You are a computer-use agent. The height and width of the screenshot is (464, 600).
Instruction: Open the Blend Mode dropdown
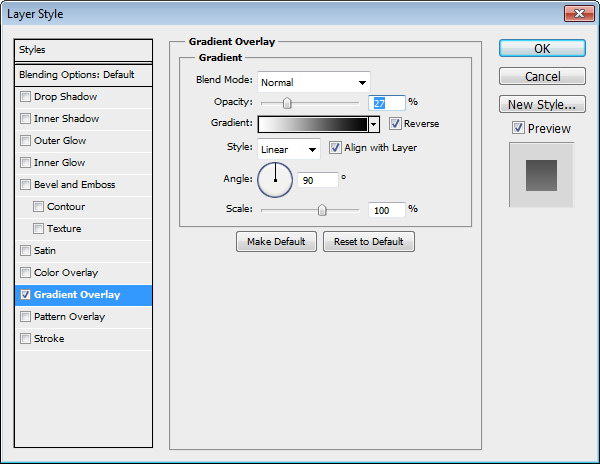pos(314,82)
